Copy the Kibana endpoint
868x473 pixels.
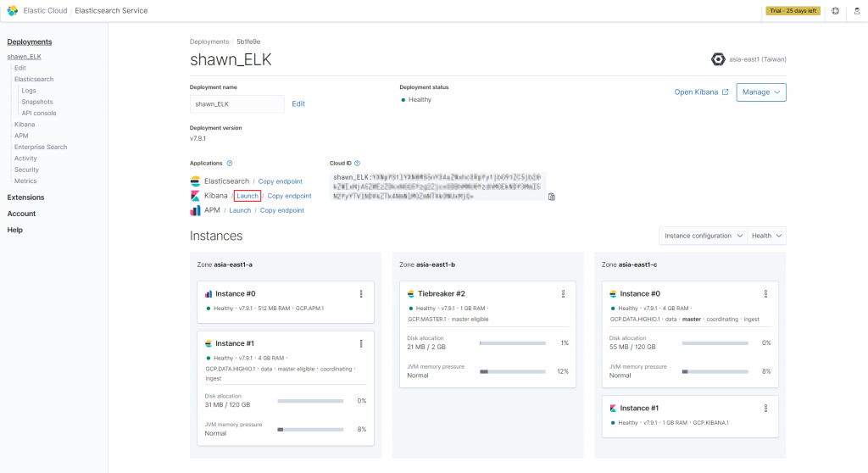[290, 196]
